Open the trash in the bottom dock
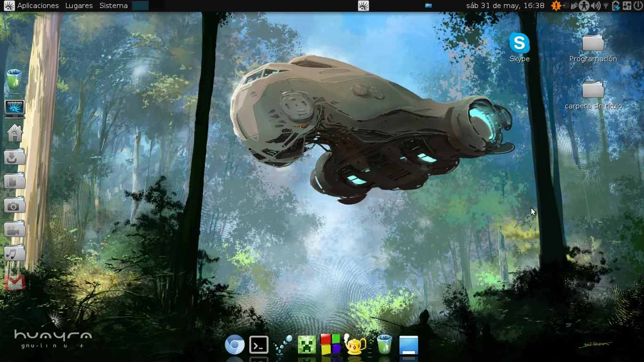 point(385,345)
